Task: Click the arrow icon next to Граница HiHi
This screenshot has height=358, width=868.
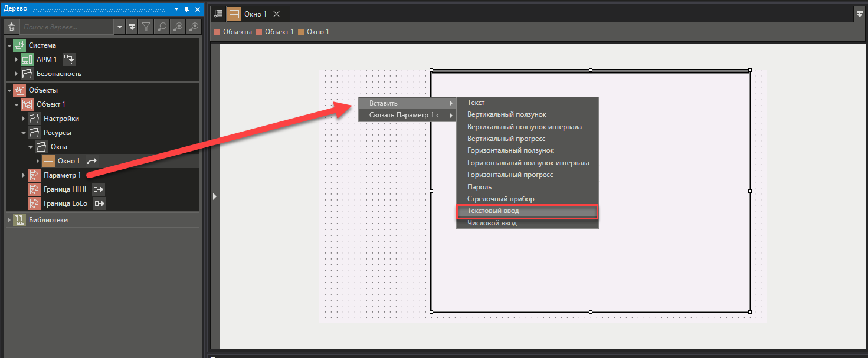Action: [99, 189]
